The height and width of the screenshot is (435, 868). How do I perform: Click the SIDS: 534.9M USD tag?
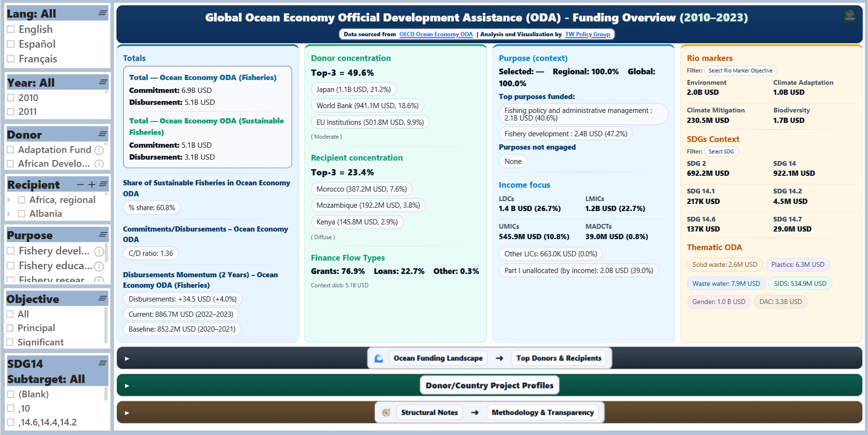point(800,283)
